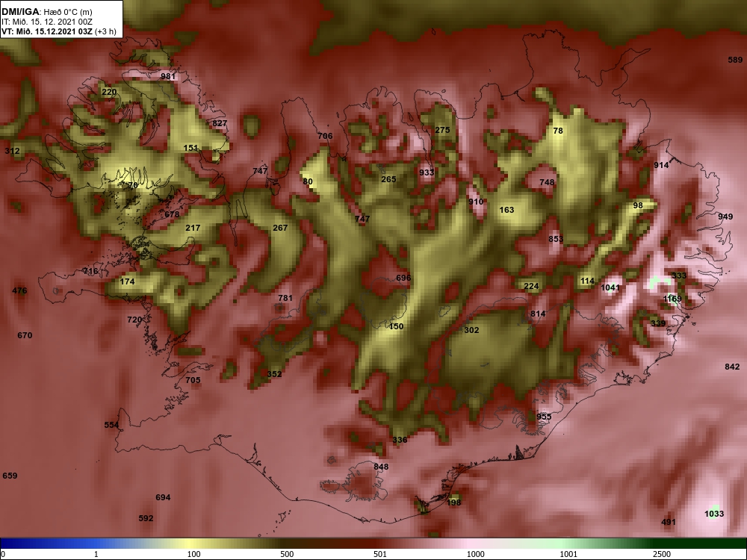The height and width of the screenshot is (560, 747).
Task: Click the map value 842
Action: [732, 367]
